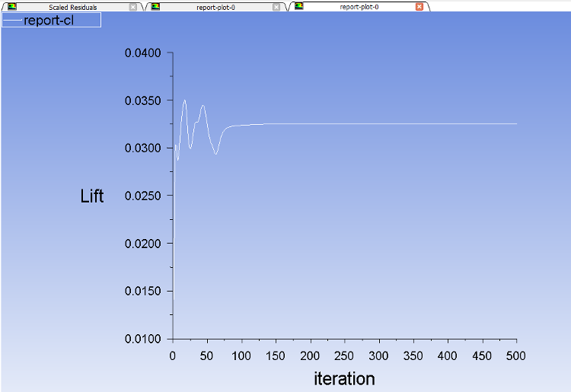Viewport: 571px width, 392px height.
Task: Click the 300 iteration tick label
Action: coord(378,355)
